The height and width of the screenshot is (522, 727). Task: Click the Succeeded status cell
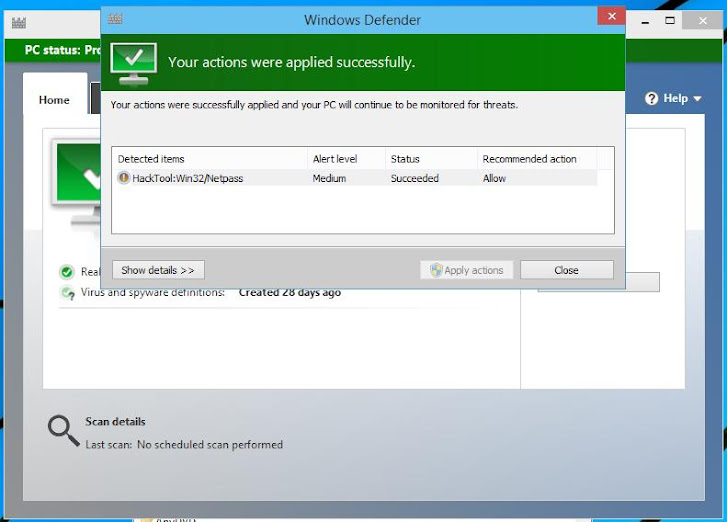pos(415,178)
